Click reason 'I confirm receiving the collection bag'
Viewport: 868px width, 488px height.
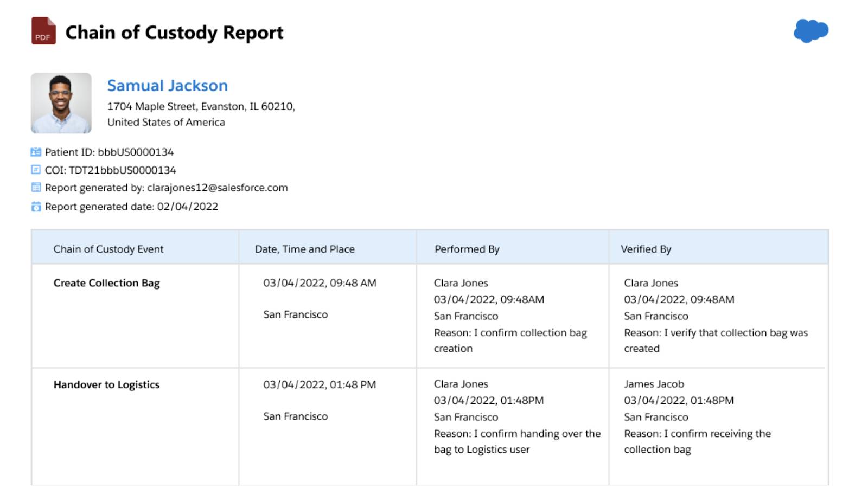[x=697, y=441]
